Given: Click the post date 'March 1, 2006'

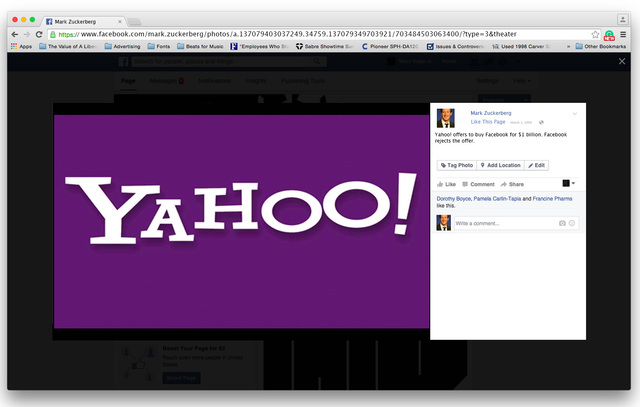Looking at the screenshot, I should tap(521, 122).
